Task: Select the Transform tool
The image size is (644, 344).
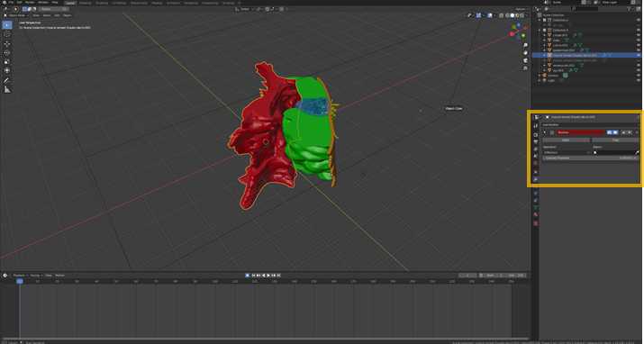Action: coord(7,70)
